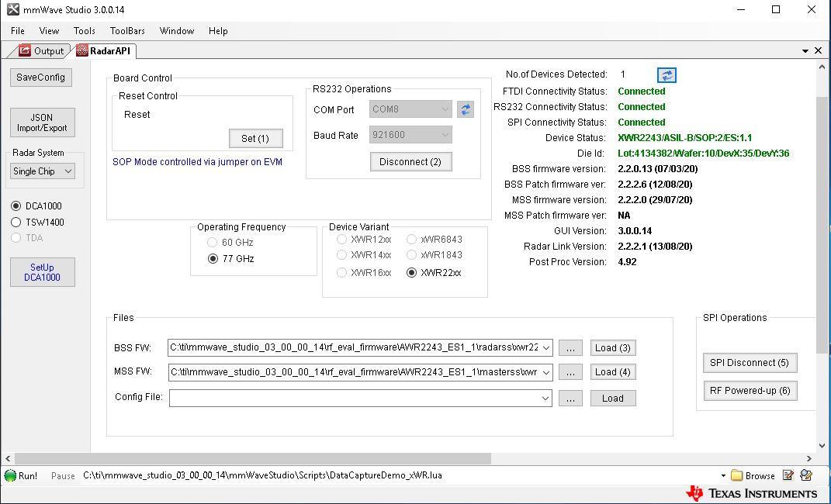The height and width of the screenshot is (504, 831).
Task: Browse for BSS FW file (...)
Action: pos(570,348)
